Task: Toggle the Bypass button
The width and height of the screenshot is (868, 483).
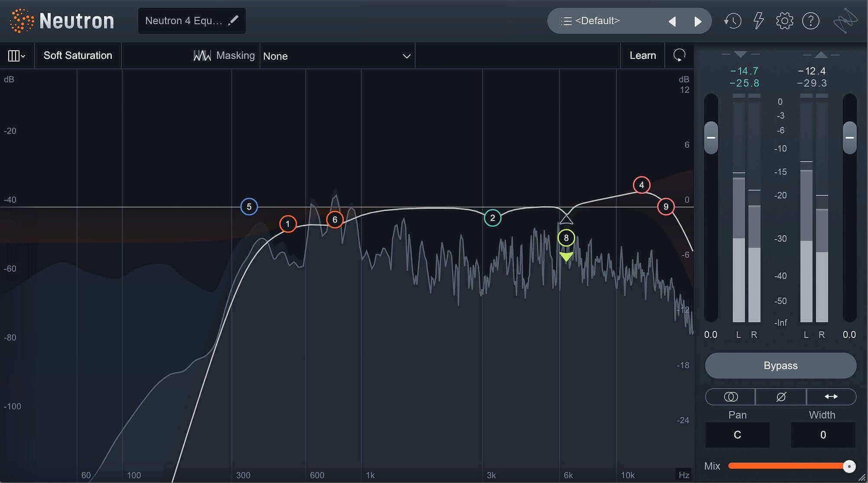Action: coord(780,366)
